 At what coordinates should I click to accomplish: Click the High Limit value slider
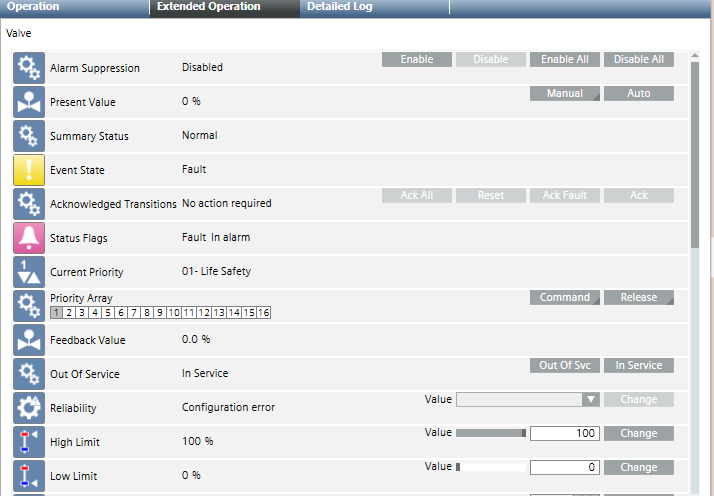click(491, 434)
